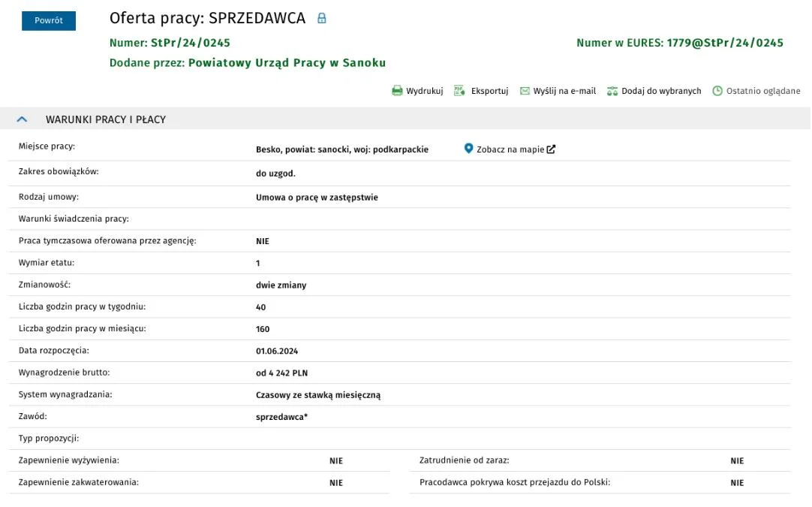Click the envelope icon for e-mail

pyautogui.click(x=525, y=91)
